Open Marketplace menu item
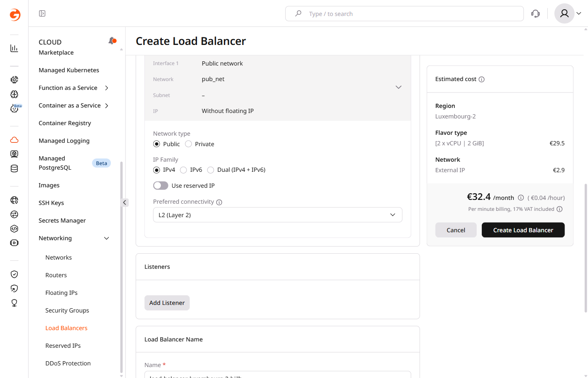 [x=56, y=52]
